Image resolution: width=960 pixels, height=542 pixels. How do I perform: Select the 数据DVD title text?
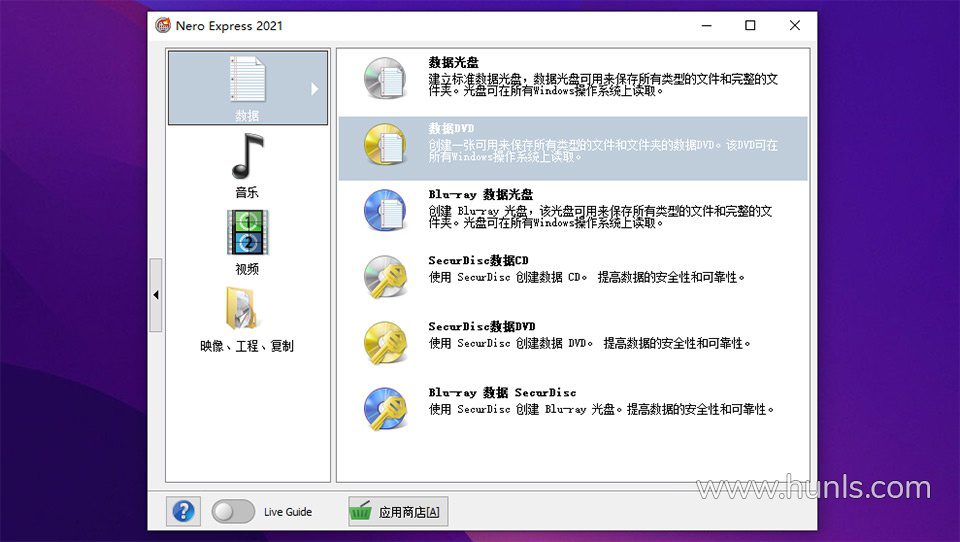(451, 129)
